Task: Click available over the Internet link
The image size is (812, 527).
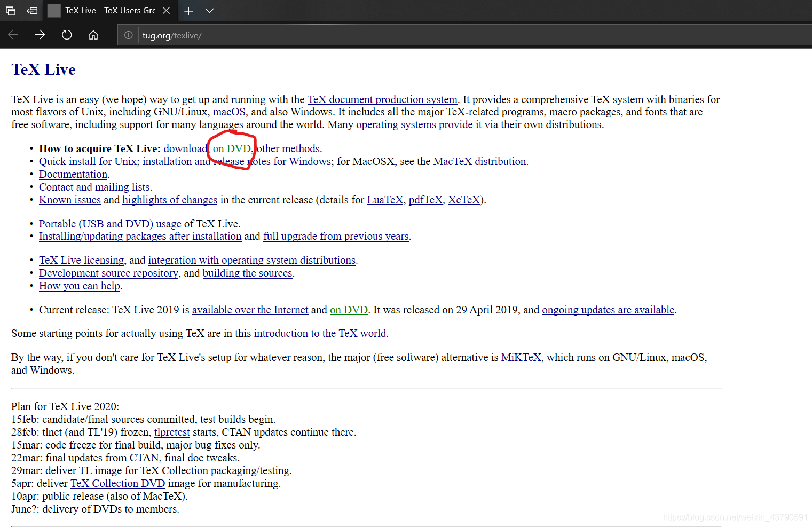Action: 250,310
